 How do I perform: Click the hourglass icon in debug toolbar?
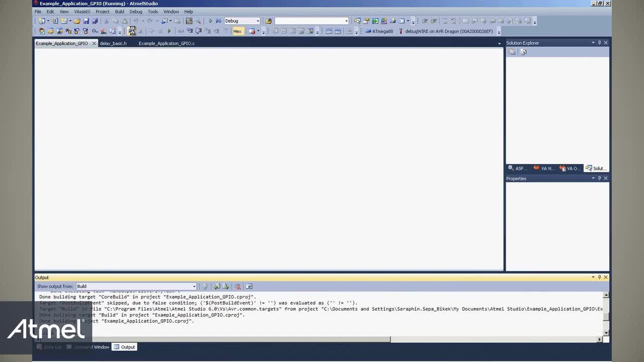click(132, 31)
